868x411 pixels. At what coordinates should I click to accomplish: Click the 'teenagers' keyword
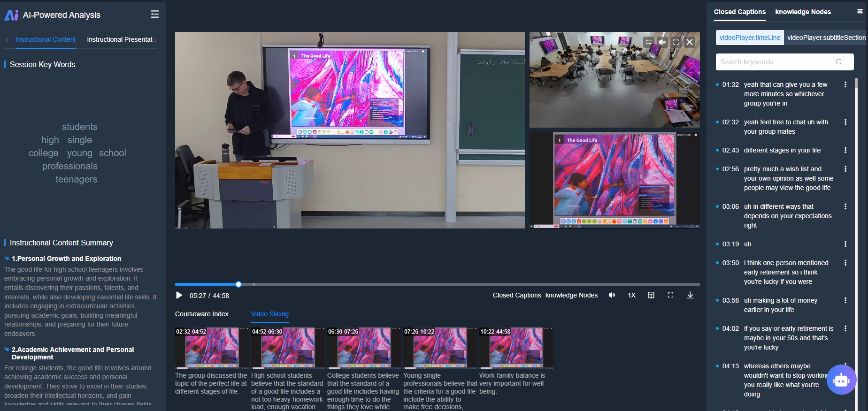click(x=77, y=179)
